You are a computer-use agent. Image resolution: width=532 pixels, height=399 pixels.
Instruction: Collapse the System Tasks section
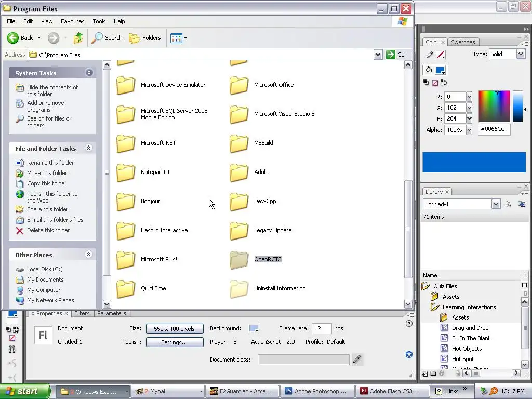point(89,73)
